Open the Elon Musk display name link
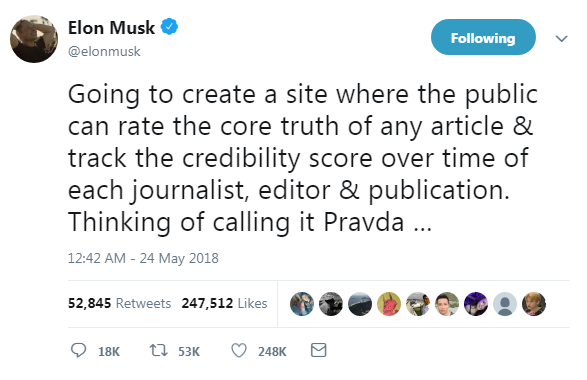 (111, 27)
